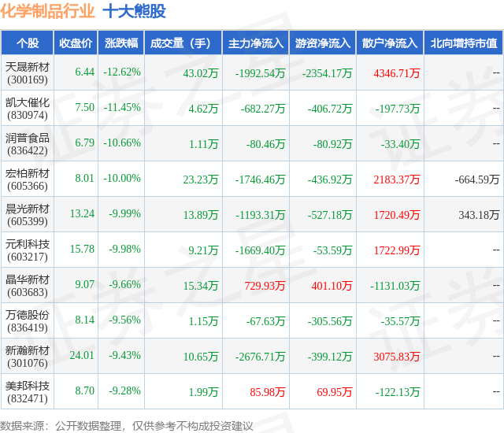Click retail inflow value -1131.03万
Screen dimensions: 504x433
[395, 286]
